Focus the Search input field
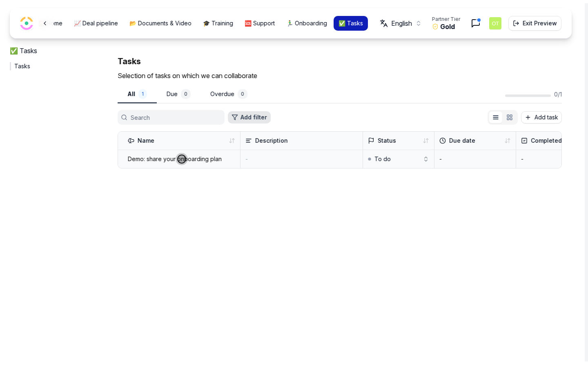The width and height of the screenshot is (588, 368). coord(171,117)
